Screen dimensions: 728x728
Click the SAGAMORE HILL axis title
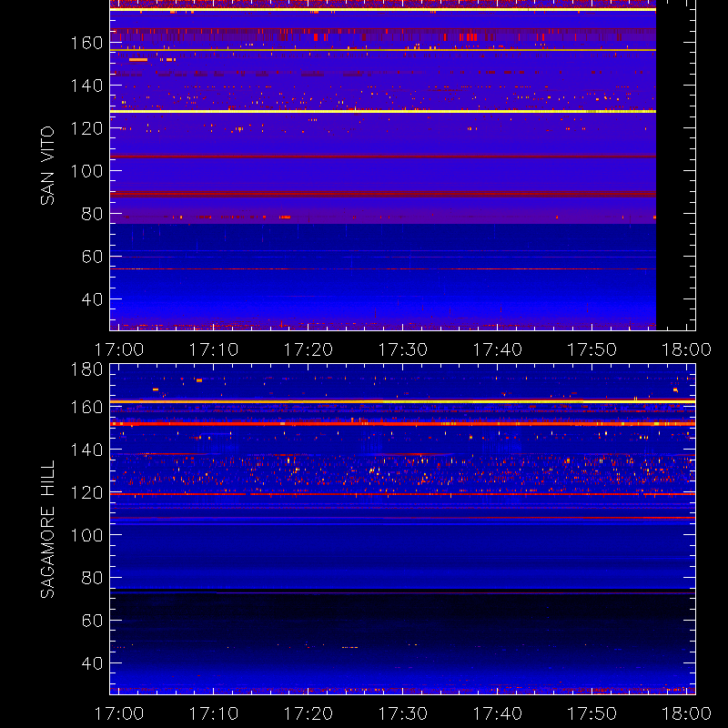coord(47,530)
